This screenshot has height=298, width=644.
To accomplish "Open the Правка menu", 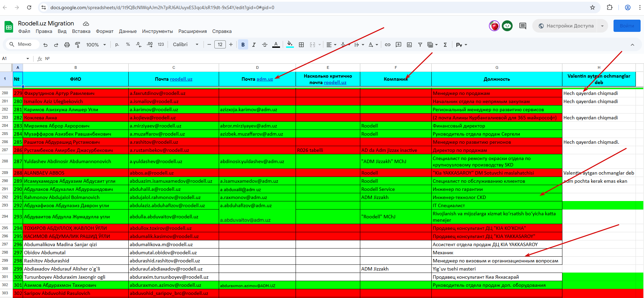I will coord(44,31).
